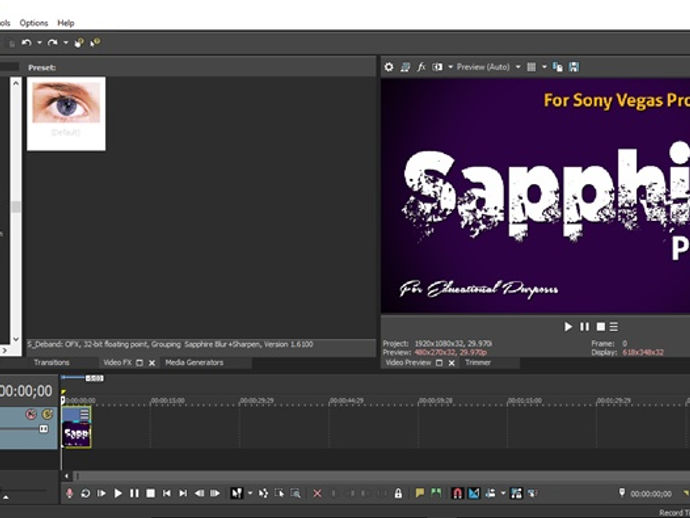
Task: Open the Help menu
Action: [x=66, y=23]
